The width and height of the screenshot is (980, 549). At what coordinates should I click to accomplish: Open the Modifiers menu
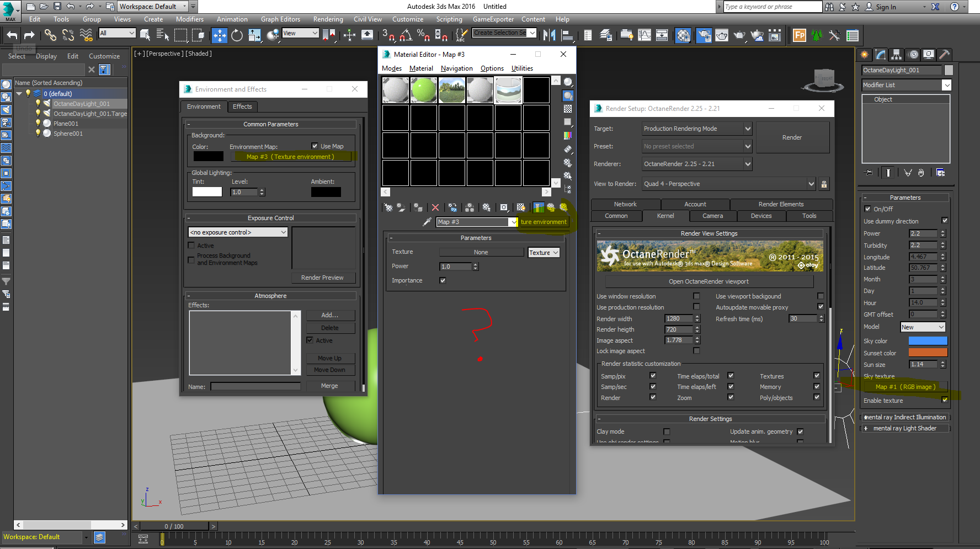click(x=190, y=19)
